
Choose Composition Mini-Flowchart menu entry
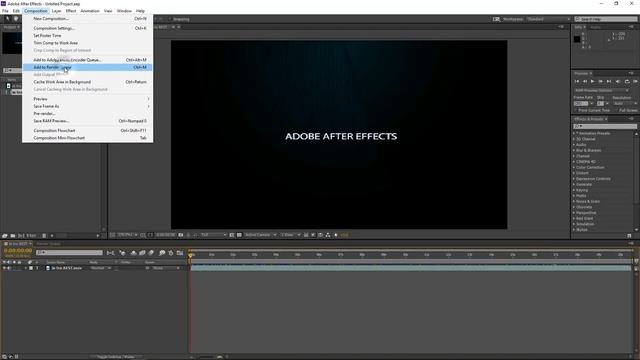point(88,138)
